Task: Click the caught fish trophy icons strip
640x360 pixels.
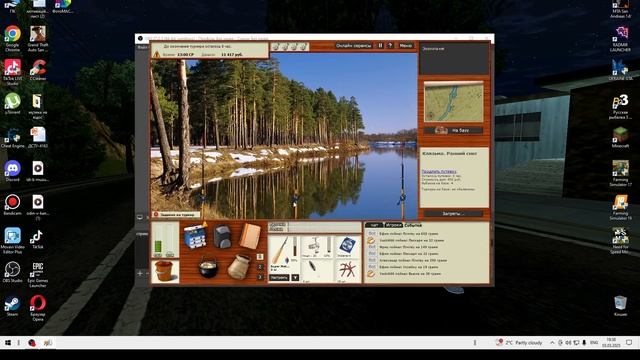Action: click(x=289, y=47)
